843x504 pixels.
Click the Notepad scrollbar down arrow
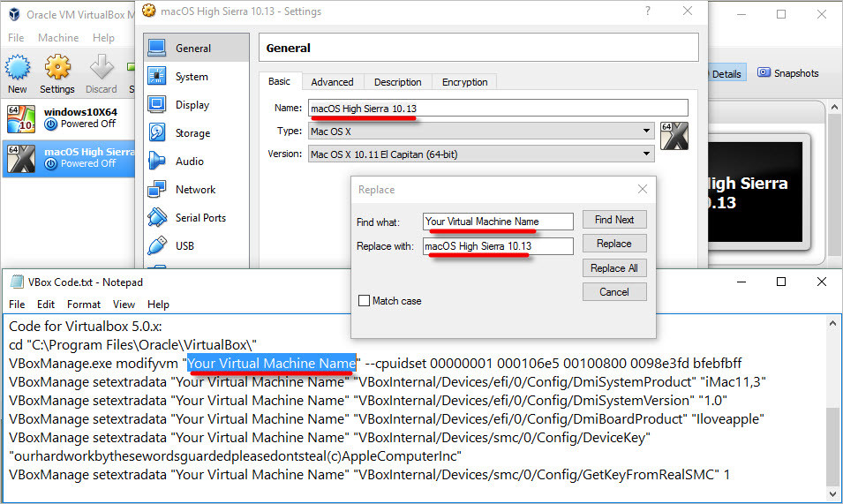tap(832, 493)
